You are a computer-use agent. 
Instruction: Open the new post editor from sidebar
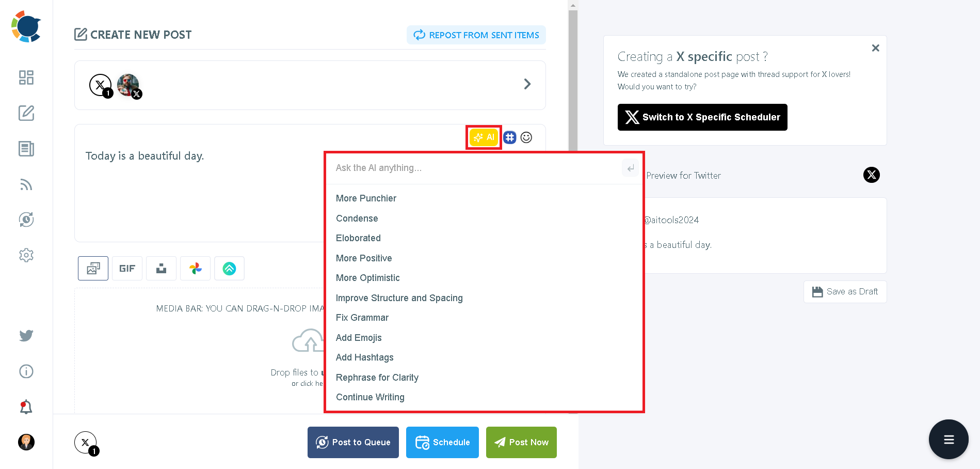(x=26, y=113)
